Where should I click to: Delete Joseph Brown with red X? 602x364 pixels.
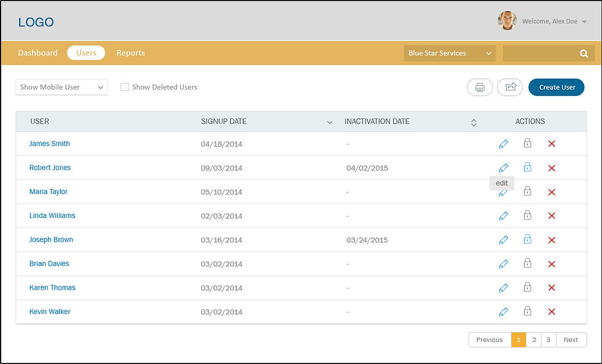point(552,240)
